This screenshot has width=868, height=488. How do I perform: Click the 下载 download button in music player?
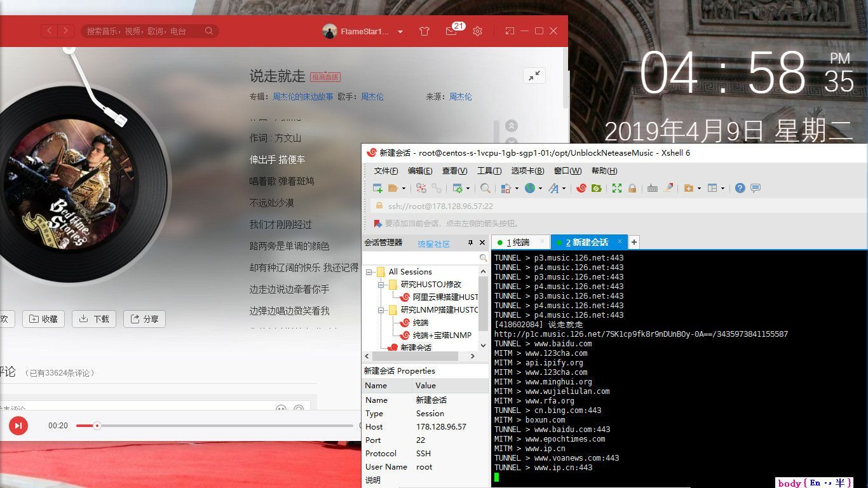94,319
